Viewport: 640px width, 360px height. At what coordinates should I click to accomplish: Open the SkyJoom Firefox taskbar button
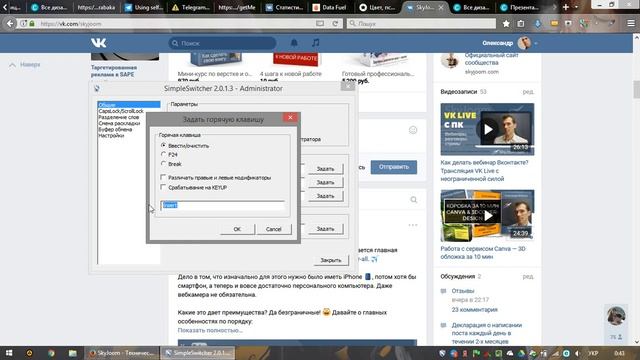122,353
